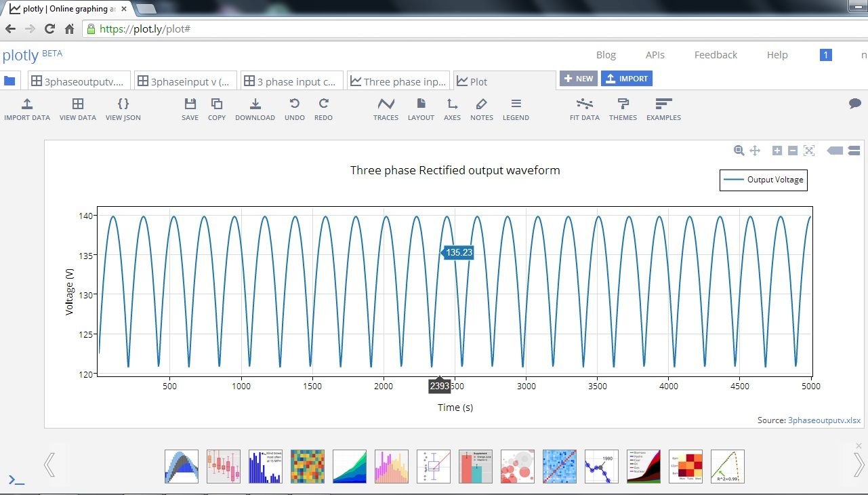
Task: Toggle Output Voltage trace in legend
Action: click(x=763, y=180)
